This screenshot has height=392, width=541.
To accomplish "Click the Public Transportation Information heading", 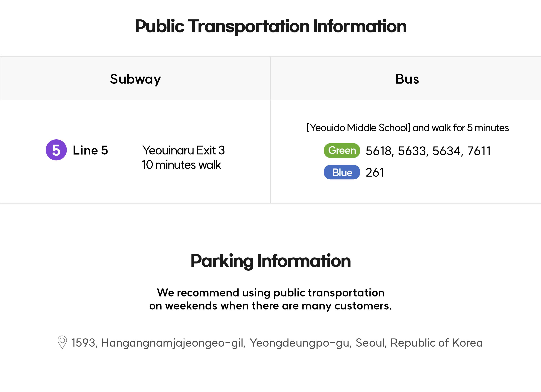I will [270, 26].
